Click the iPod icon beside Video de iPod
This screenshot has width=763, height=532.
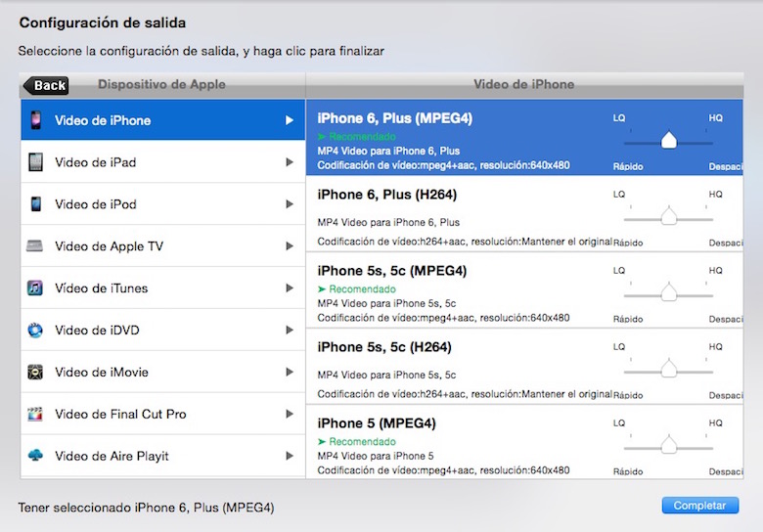[x=35, y=203]
